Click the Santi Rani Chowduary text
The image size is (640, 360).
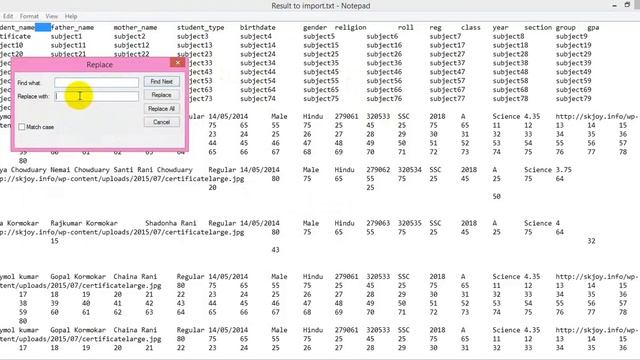click(153, 170)
